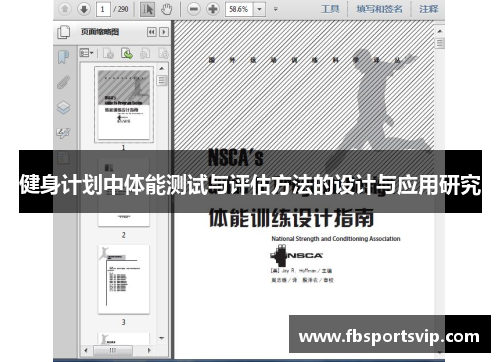
Task: Open the zoom percentage dropdown arrow
Action: (259, 9)
